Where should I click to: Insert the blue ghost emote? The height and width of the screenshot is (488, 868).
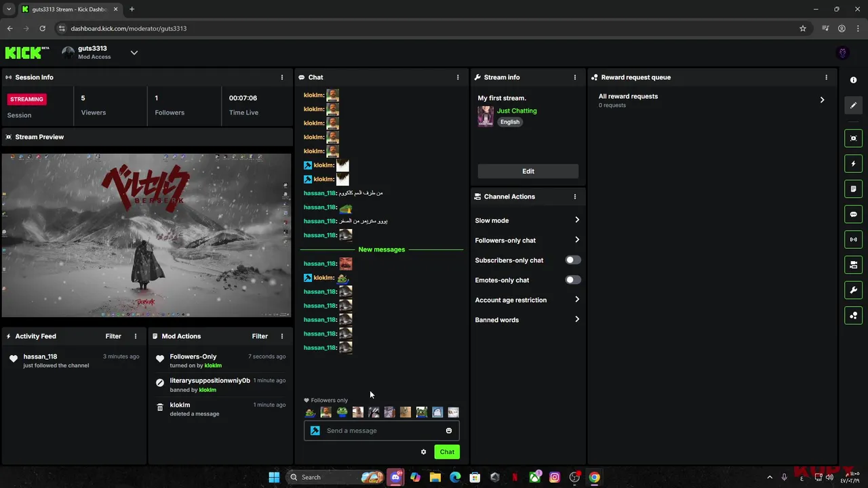pos(437,412)
